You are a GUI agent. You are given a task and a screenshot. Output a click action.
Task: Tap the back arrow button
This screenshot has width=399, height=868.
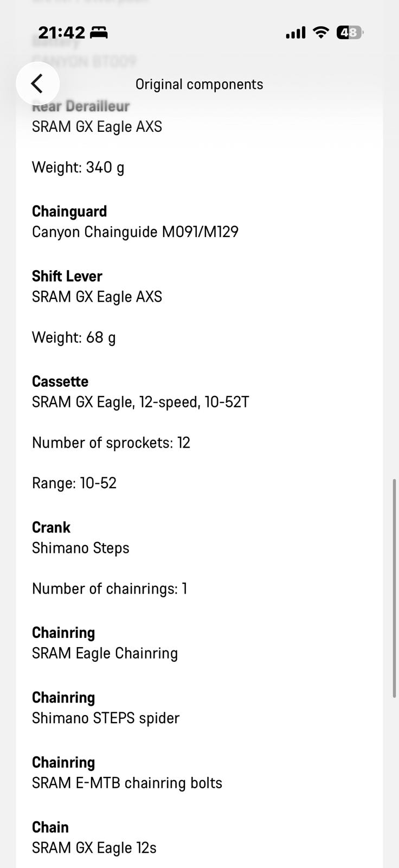tap(37, 84)
